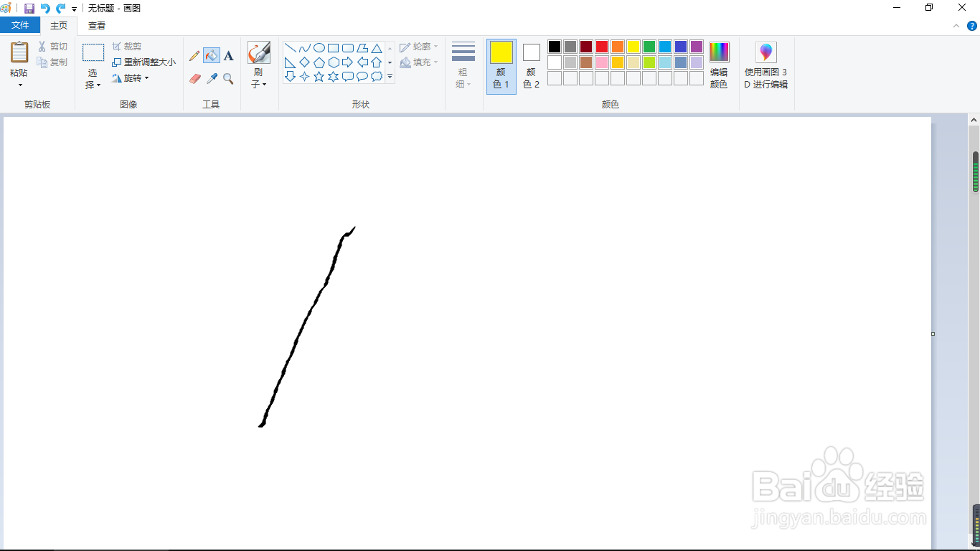The image size is (980, 551).
Task: Select the Magnifier tool
Action: pos(228,78)
